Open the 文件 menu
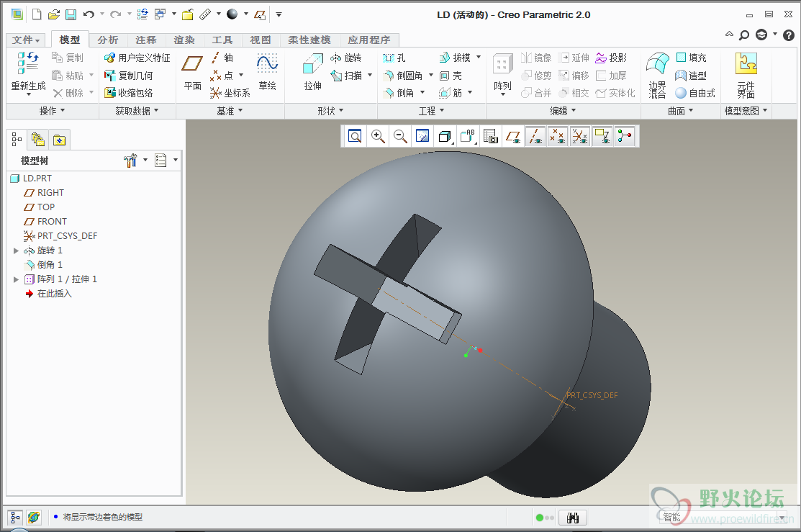 [25, 40]
